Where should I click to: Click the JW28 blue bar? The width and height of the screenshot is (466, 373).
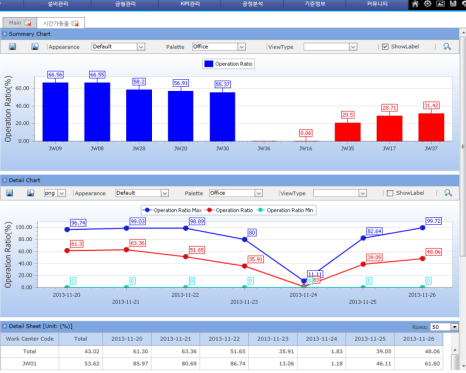pos(139,116)
